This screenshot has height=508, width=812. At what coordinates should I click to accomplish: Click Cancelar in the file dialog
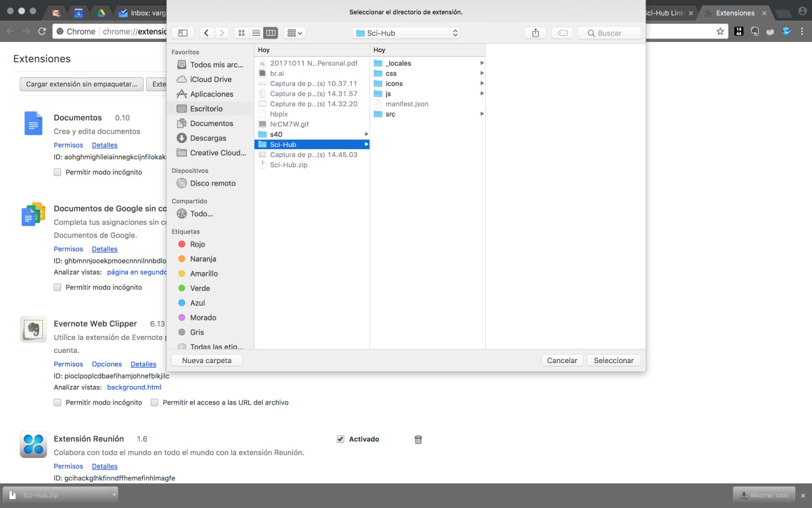[x=562, y=360]
